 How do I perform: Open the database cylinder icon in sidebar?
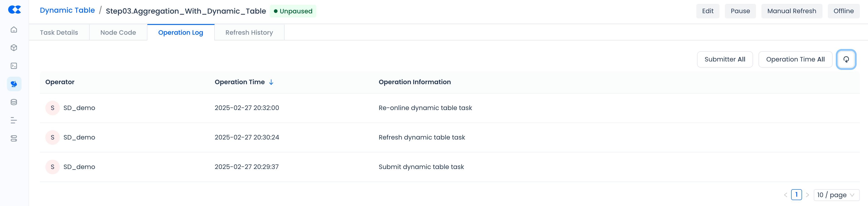[x=14, y=102]
